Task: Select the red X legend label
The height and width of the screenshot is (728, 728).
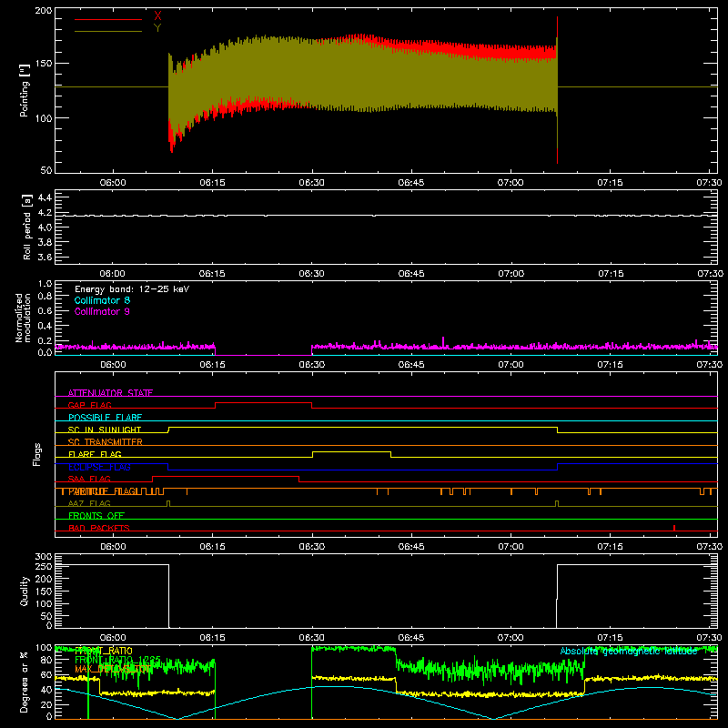Action: tap(157, 16)
